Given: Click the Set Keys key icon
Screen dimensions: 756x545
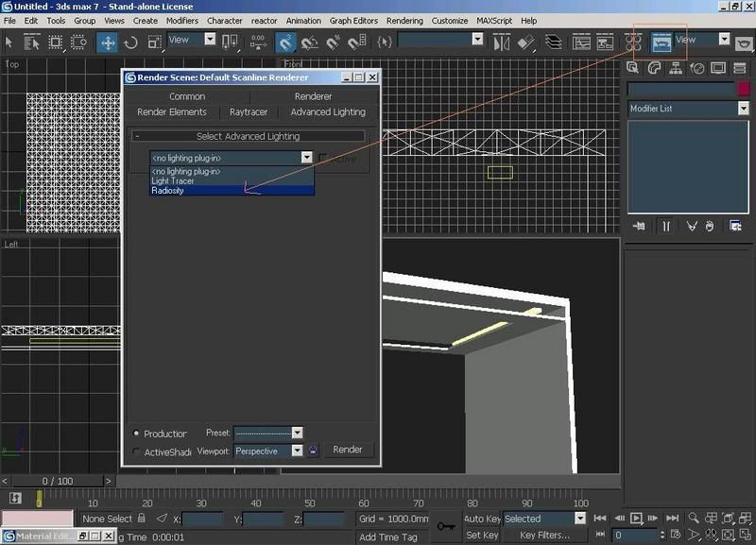Looking at the screenshot, I should (446, 526).
